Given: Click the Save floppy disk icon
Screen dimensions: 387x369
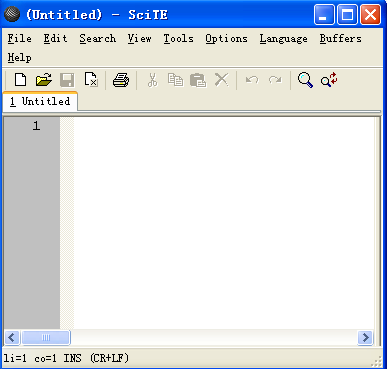Looking at the screenshot, I should 67,80.
